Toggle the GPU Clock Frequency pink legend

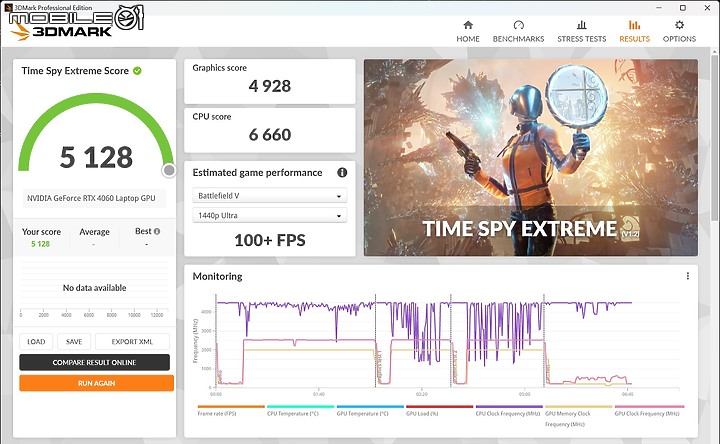click(x=649, y=410)
